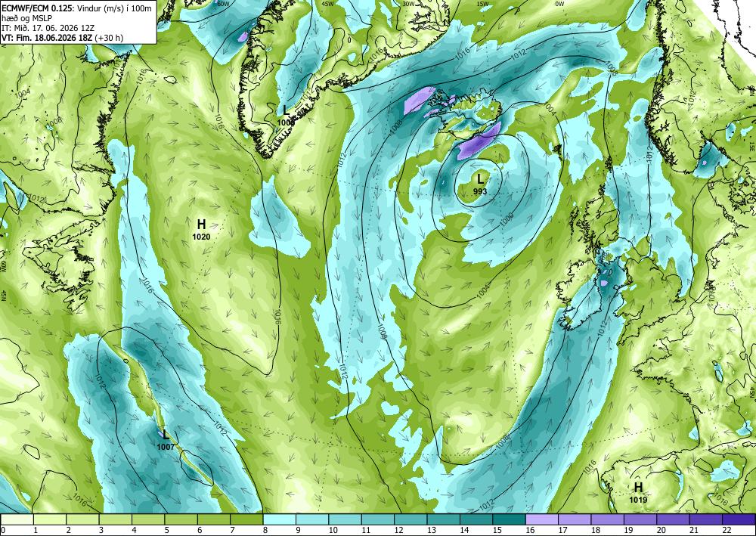This screenshot has width=756, height=536.
Task: Click the '45W' longitude label
Action: [x=328, y=3]
